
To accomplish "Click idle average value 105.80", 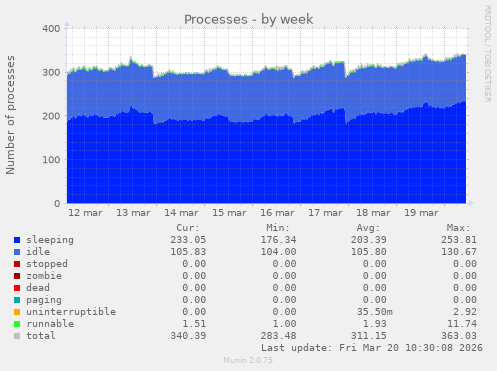I will (x=369, y=252).
